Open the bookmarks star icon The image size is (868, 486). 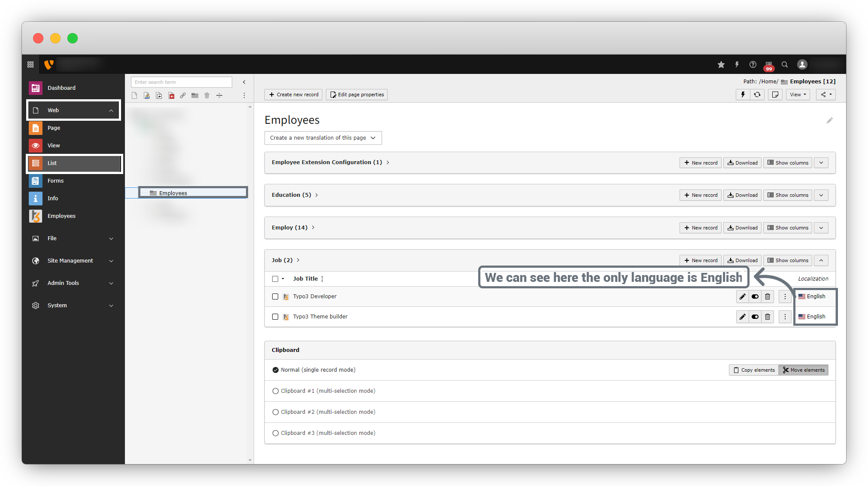[x=721, y=64]
